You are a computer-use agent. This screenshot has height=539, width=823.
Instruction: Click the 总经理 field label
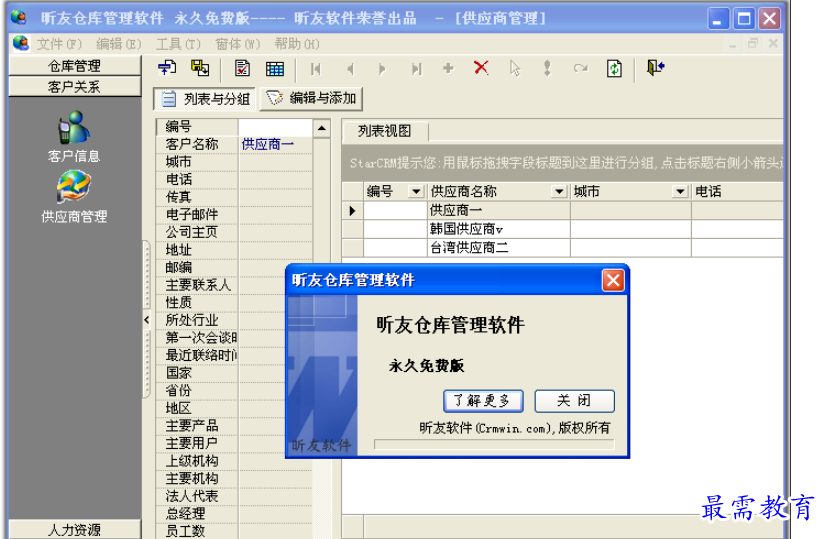[185, 514]
